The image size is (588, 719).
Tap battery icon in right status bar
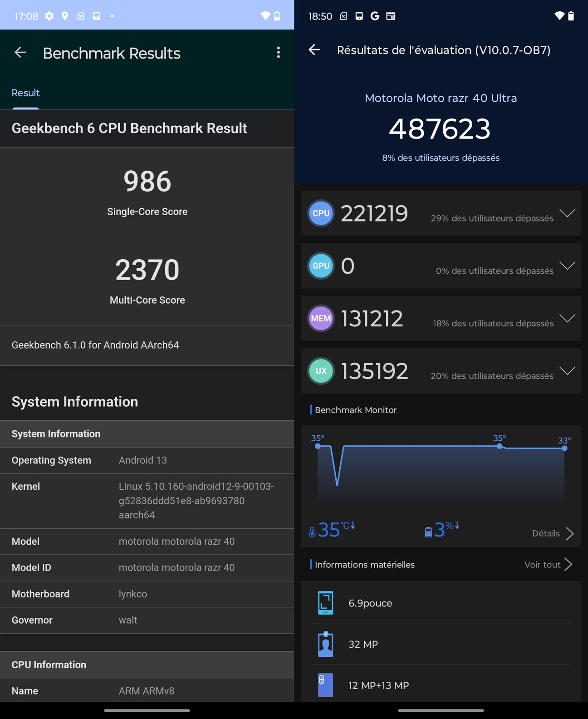coord(571,16)
